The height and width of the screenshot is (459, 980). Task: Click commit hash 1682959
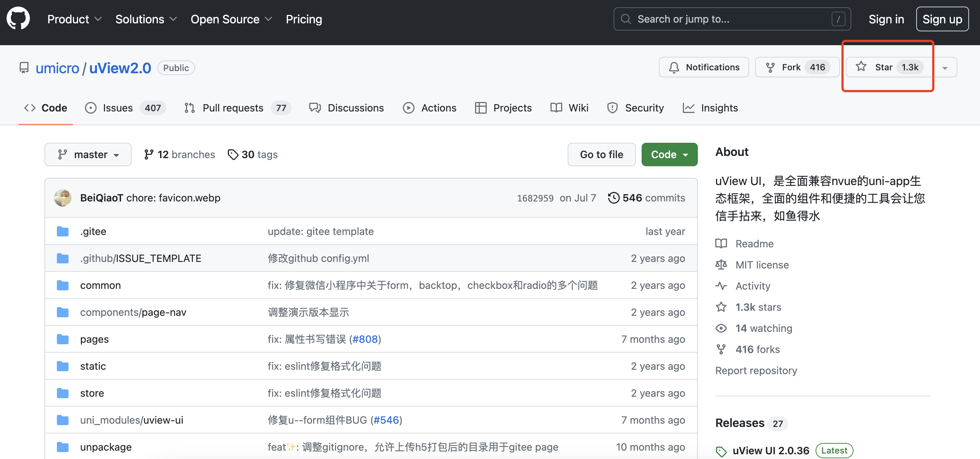click(x=535, y=198)
